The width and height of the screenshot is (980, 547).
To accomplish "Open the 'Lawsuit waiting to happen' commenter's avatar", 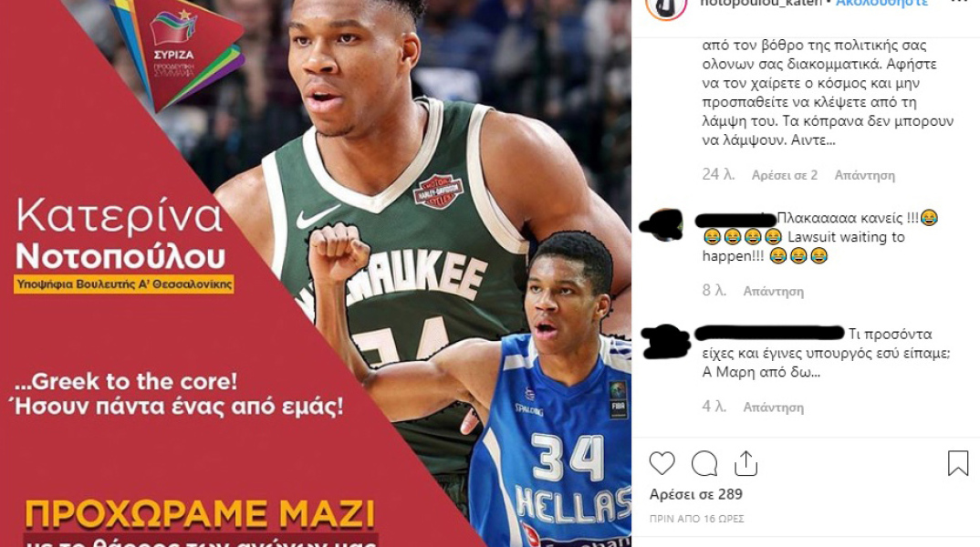I will pos(665,225).
